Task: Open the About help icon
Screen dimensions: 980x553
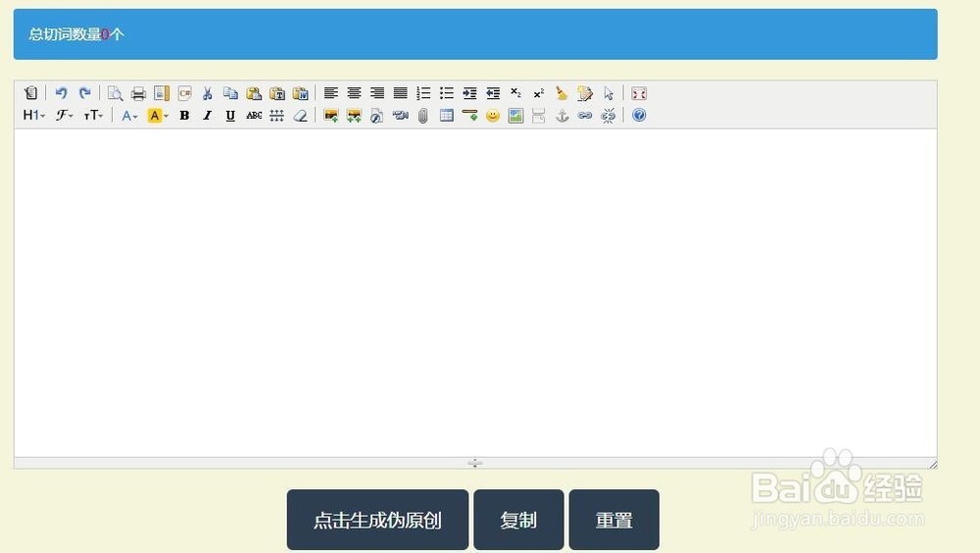Action: (x=639, y=115)
